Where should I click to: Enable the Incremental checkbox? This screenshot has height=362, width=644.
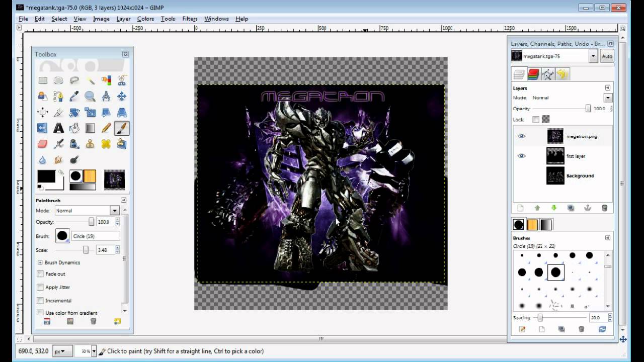40,301
